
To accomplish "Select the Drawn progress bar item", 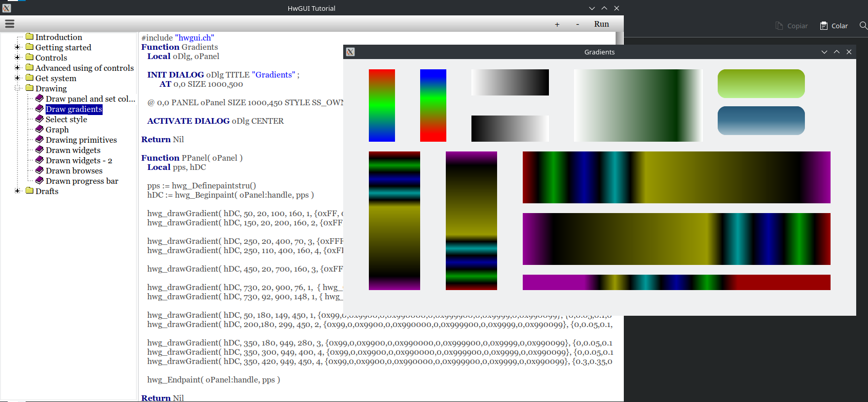I will 82,181.
